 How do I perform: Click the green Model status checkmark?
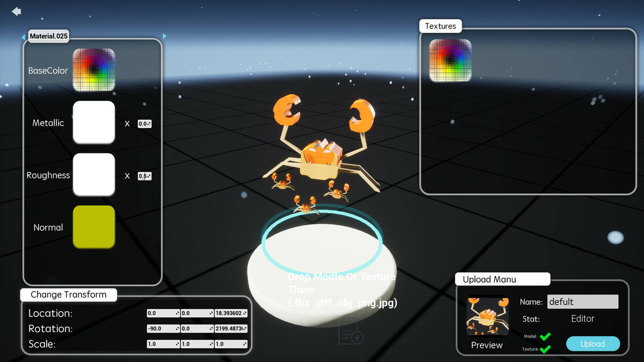[x=545, y=336]
